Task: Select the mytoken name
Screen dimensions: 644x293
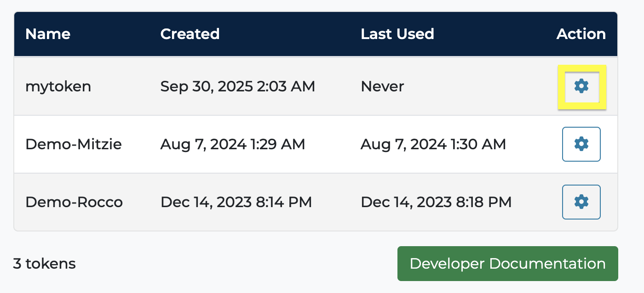Action: [x=58, y=86]
